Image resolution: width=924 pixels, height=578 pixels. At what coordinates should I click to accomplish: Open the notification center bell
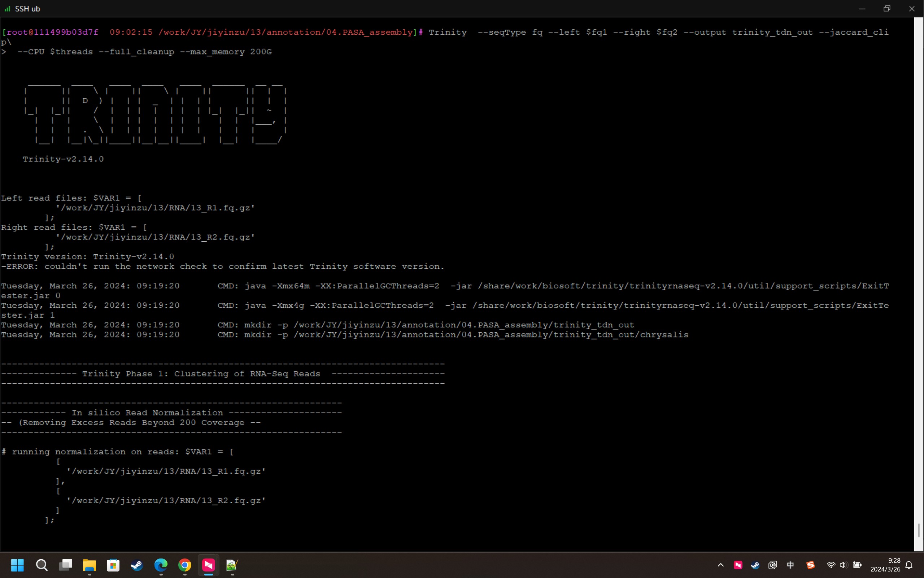click(909, 565)
